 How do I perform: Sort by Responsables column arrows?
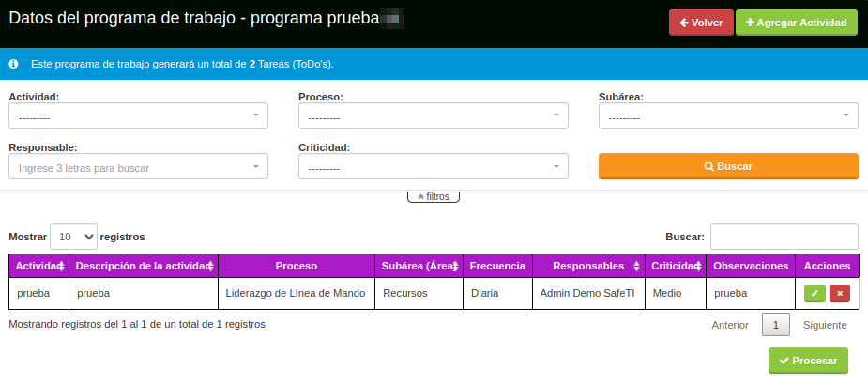point(636,266)
